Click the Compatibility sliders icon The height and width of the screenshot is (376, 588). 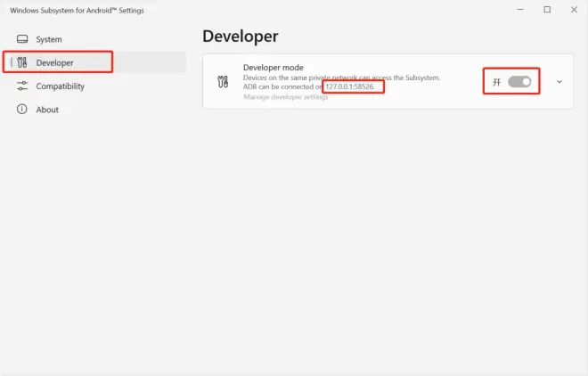22,86
